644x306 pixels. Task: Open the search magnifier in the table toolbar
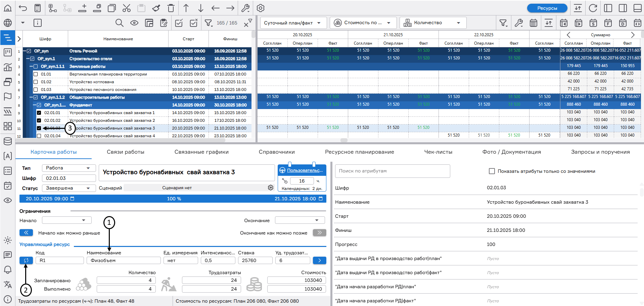click(x=119, y=23)
